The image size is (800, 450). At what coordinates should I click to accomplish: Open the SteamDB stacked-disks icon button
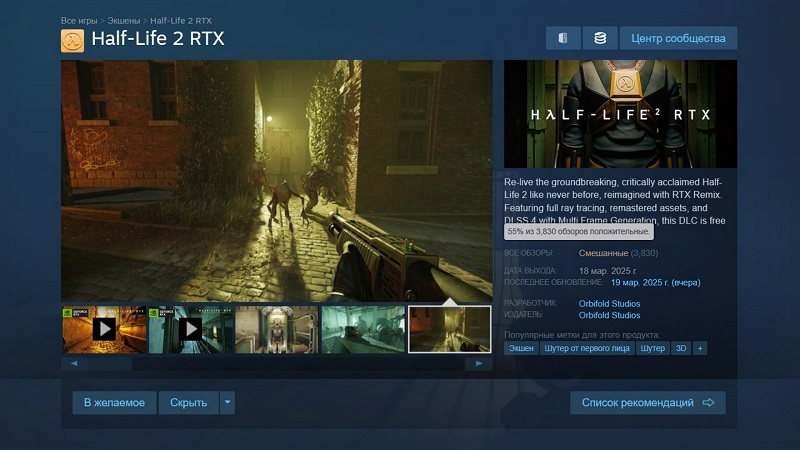(x=599, y=38)
